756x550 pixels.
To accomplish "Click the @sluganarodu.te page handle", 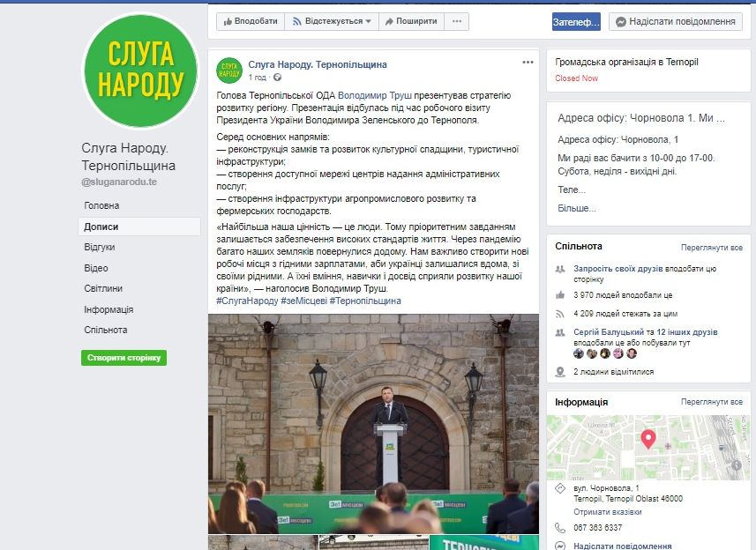I will pyautogui.click(x=119, y=182).
